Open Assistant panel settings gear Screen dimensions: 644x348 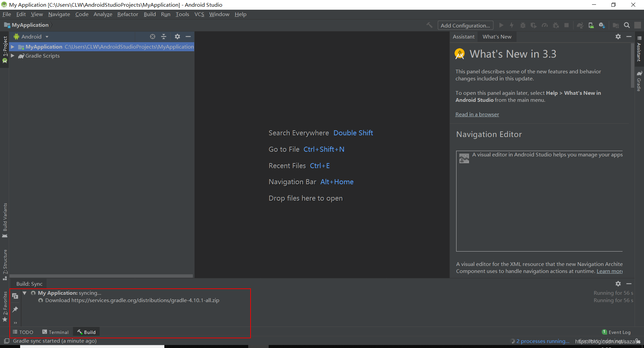(618, 37)
